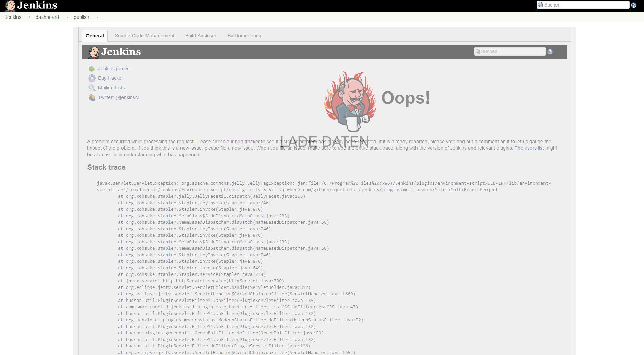Go to dashboard in the breadcrumb

(x=47, y=17)
